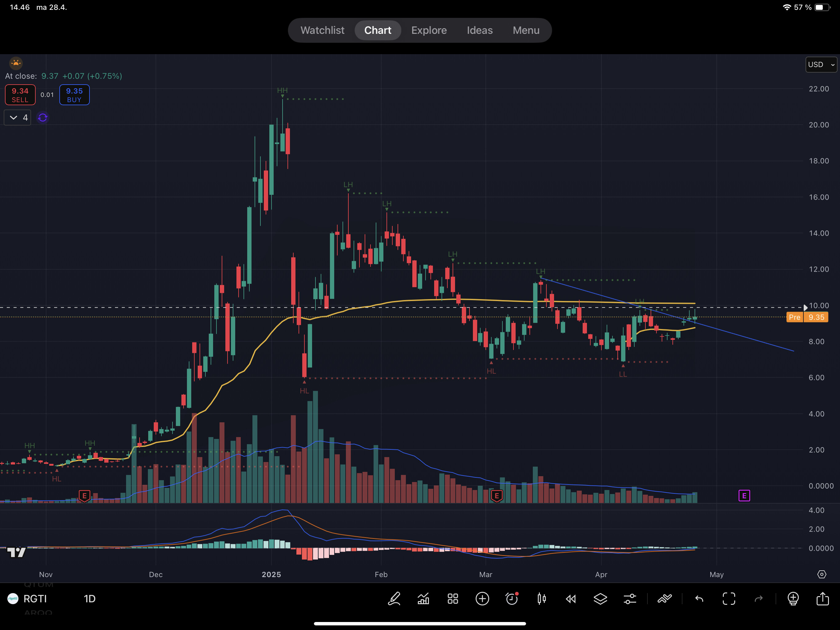The image size is (840, 630).
Task: Open the 1D timeframe selector
Action: point(89,599)
